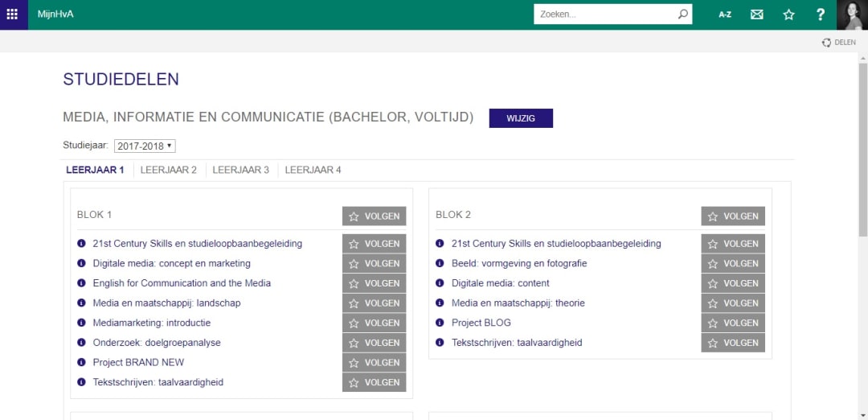Click the search magnifier icon

(683, 14)
